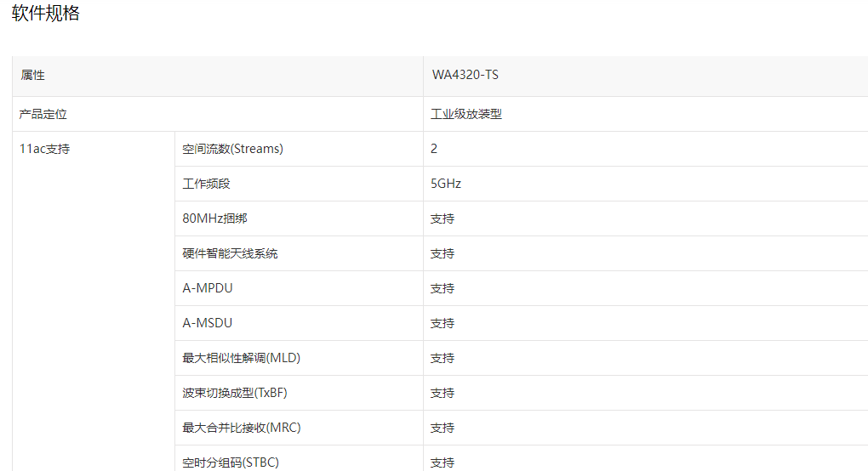Click 支持 in the STBC row

tap(443, 462)
